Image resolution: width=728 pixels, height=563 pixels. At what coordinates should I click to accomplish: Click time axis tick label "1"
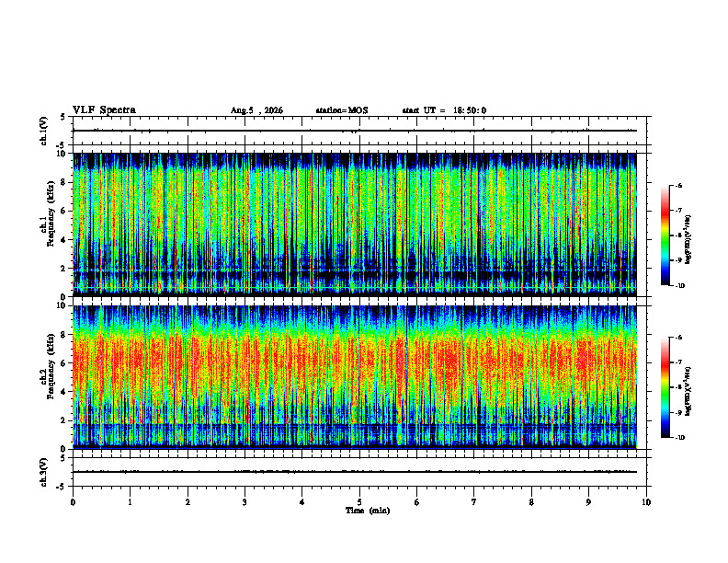coord(130,502)
